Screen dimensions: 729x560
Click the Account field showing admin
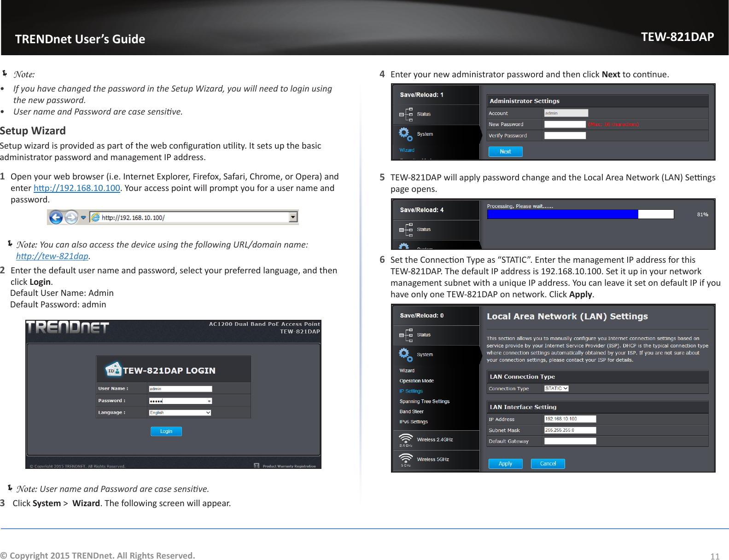tap(566, 113)
